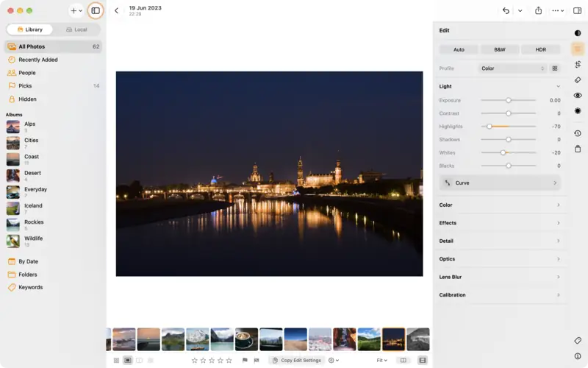Open the Presets panel icon
Screen dimensions: 588x368
[x=578, y=33]
